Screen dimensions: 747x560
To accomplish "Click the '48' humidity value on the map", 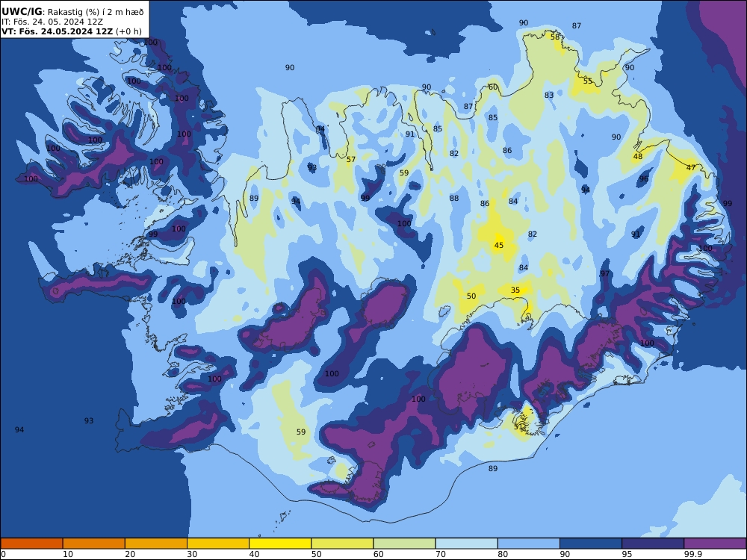I will (638, 156).
